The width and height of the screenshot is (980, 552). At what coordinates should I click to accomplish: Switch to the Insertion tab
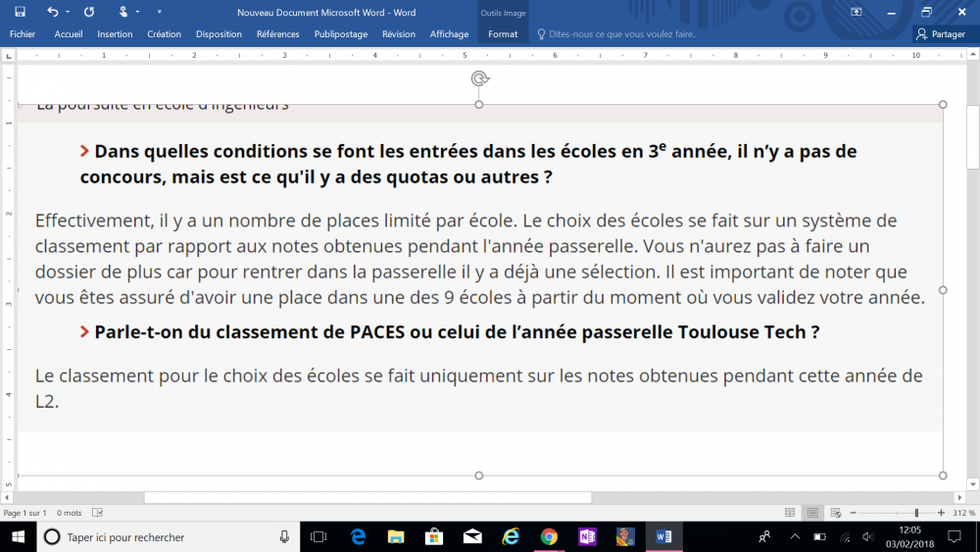(x=115, y=34)
